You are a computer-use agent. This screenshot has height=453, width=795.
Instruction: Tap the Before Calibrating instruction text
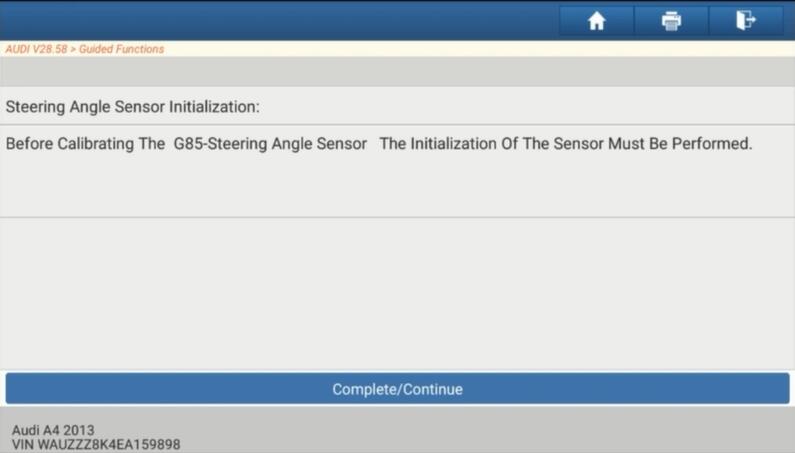(379, 144)
